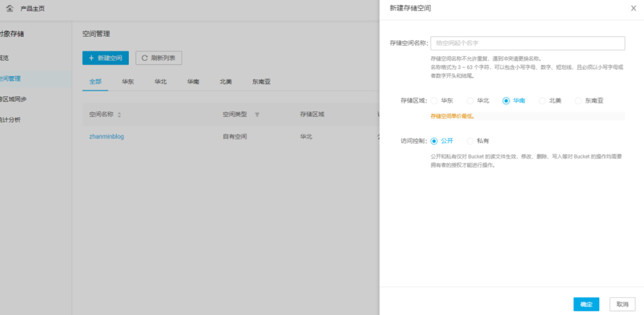Click the 新建存储空间 panel title

[x=410, y=8]
